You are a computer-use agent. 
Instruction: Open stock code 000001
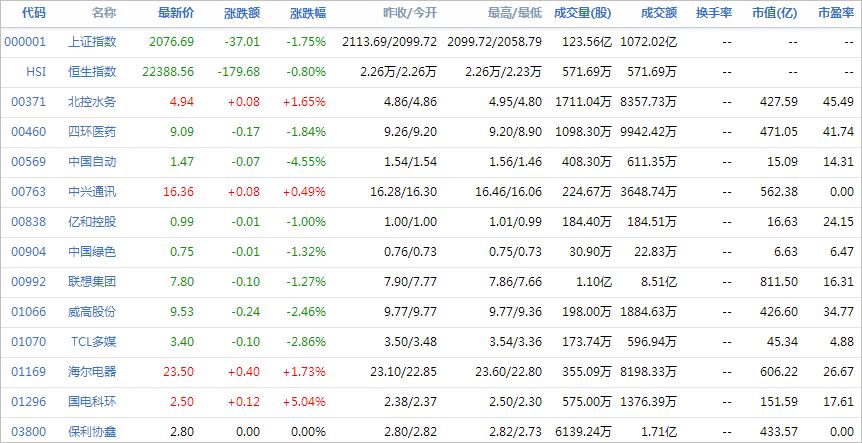click(x=25, y=42)
